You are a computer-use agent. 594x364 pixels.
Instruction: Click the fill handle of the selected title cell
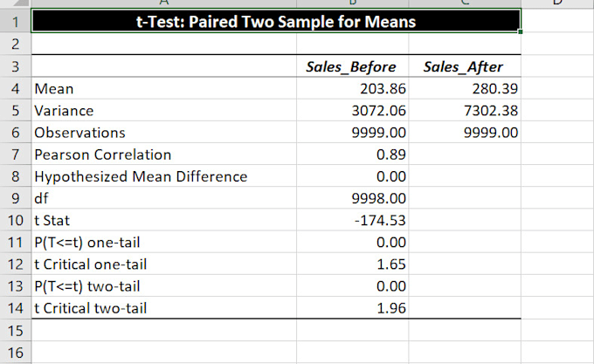pyautogui.click(x=521, y=32)
